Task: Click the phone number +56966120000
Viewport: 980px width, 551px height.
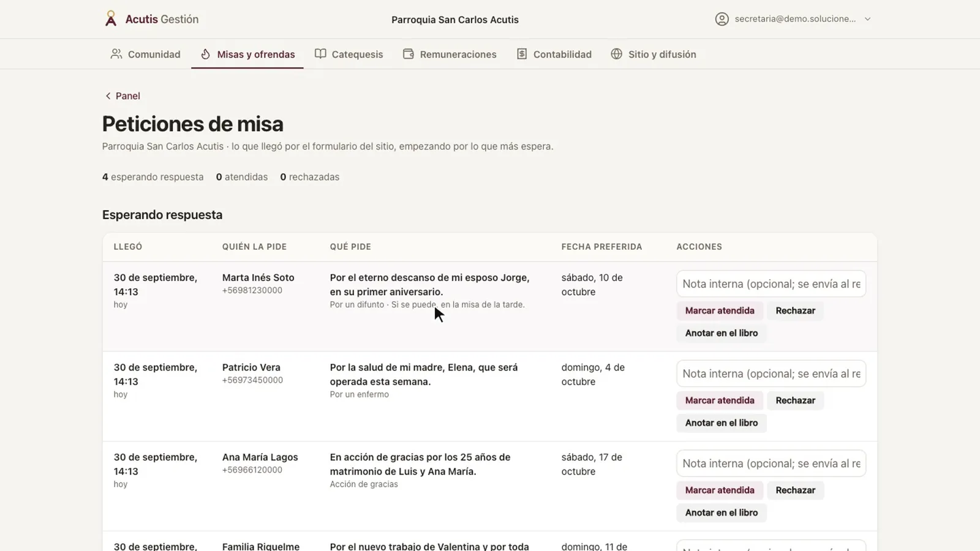Action: [252, 470]
